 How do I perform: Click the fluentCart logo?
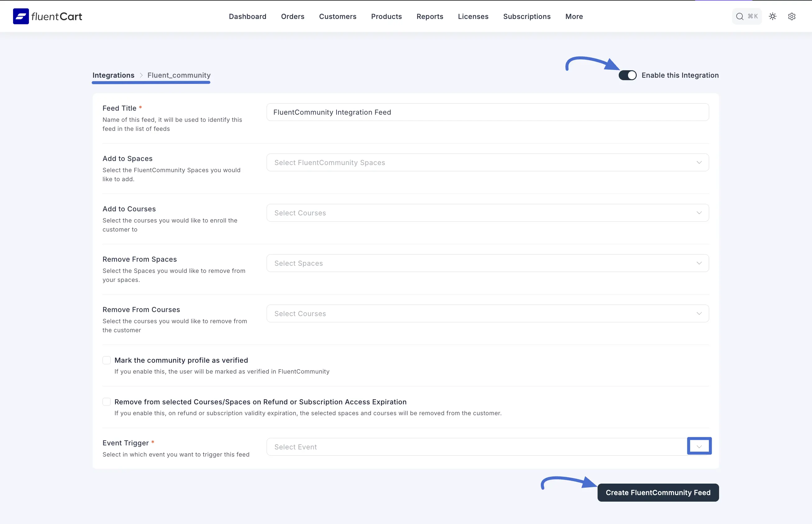[x=47, y=16]
